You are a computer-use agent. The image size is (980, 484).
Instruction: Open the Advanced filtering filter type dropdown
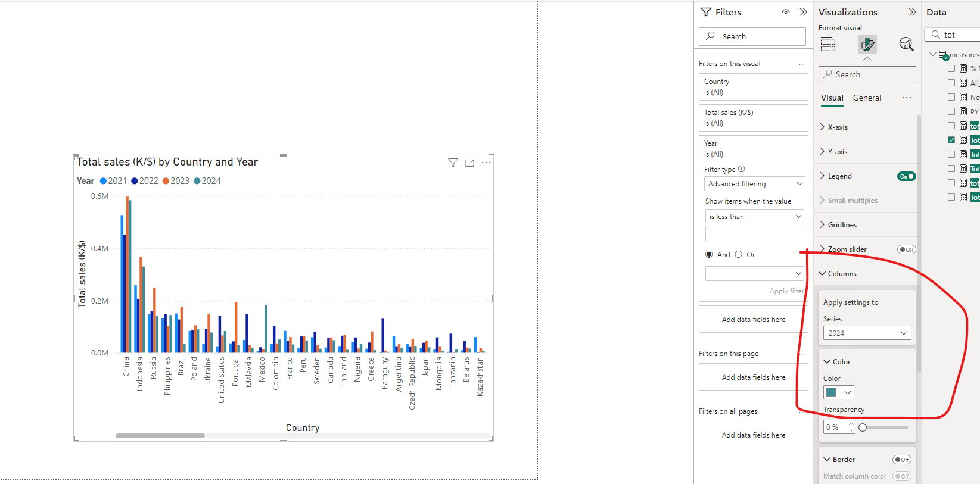[x=755, y=184]
